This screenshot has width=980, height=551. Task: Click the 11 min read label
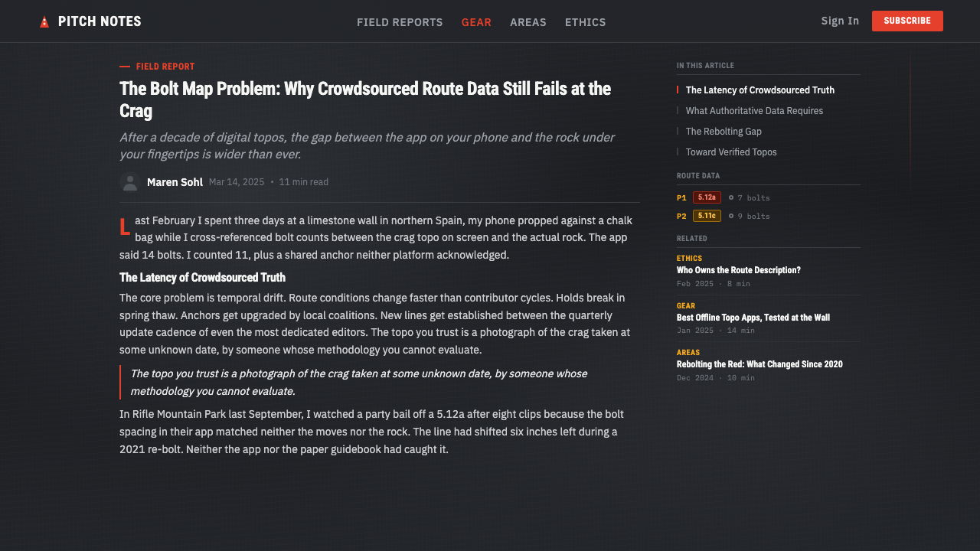coord(304,182)
